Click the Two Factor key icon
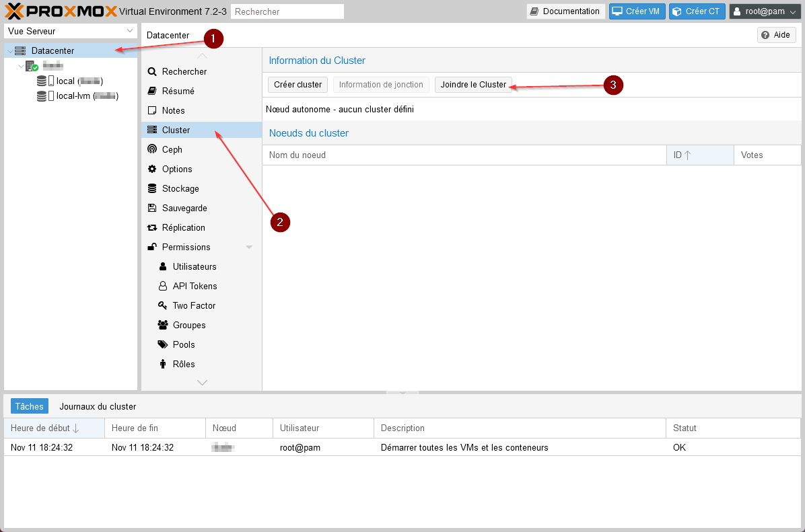 click(162, 305)
